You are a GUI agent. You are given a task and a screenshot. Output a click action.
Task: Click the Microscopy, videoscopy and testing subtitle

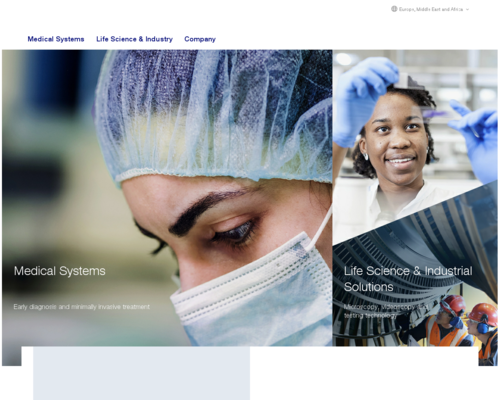click(385, 311)
